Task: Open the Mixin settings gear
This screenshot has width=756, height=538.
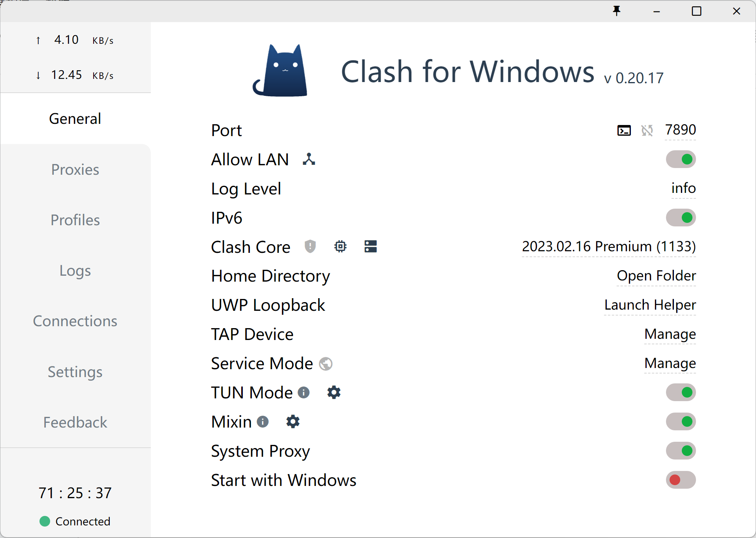Action: tap(293, 421)
